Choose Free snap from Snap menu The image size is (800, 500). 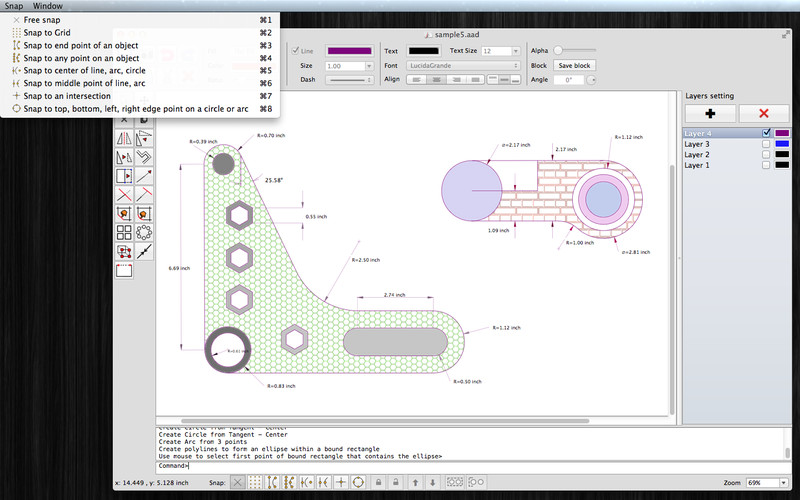140,20
